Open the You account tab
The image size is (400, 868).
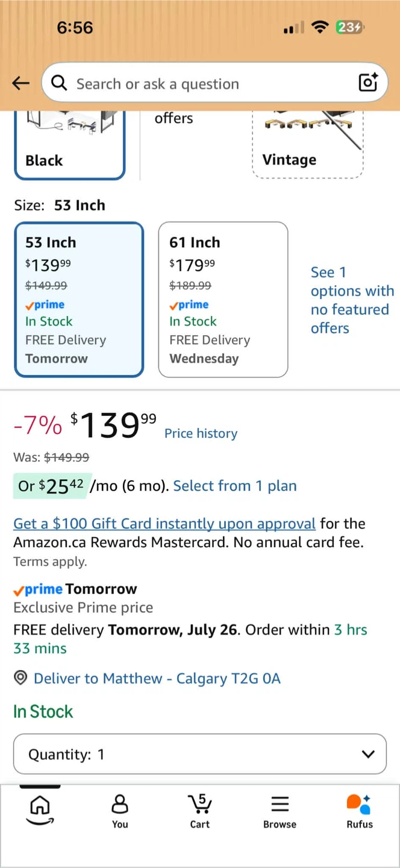pyautogui.click(x=120, y=811)
